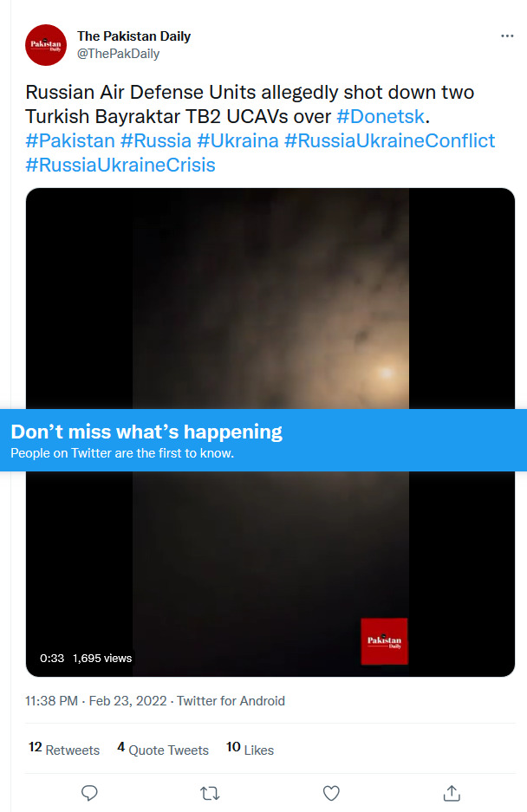Play the embedded video thumbnail

pyautogui.click(x=270, y=298)
